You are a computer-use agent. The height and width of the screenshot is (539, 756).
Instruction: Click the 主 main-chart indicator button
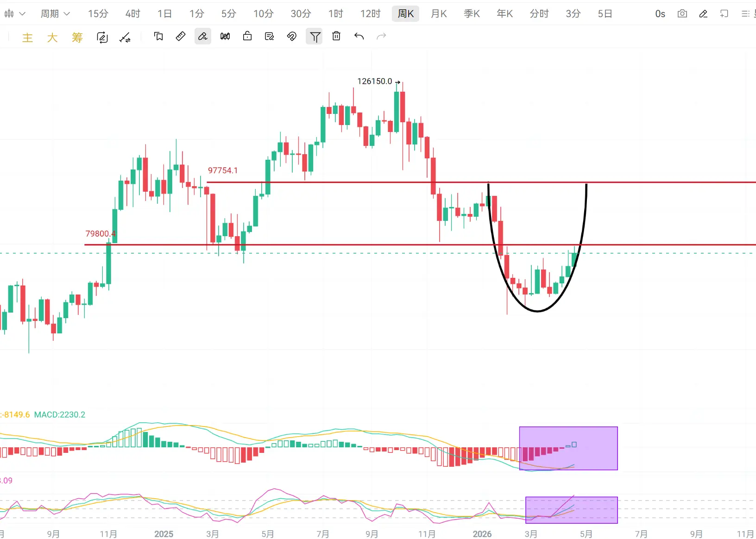pos(28,37)
